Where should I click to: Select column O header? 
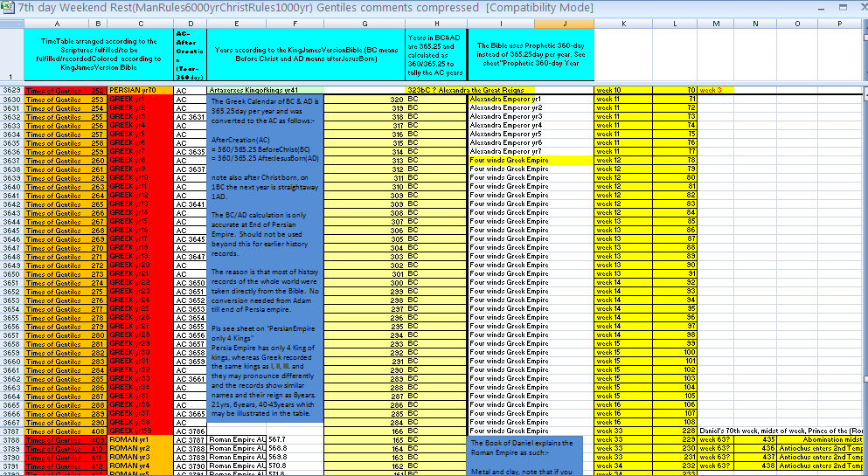point(798,24)
